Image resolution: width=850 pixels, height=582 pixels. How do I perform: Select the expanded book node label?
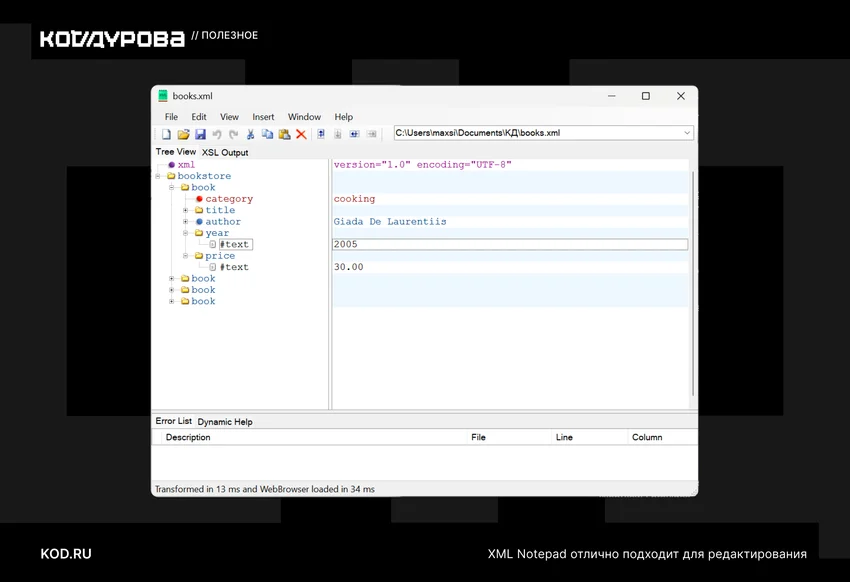coord(203,187)
